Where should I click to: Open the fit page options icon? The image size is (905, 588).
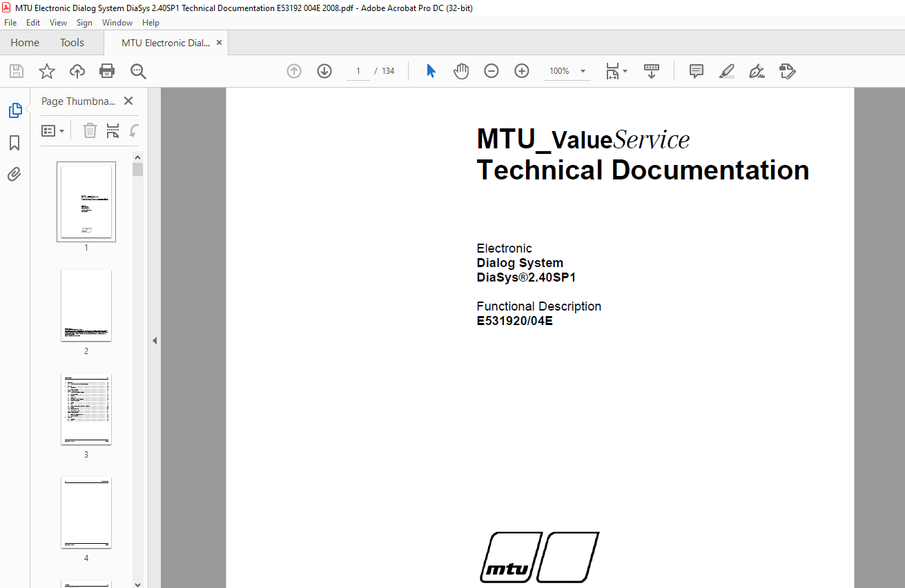click(x=616, y=71)
